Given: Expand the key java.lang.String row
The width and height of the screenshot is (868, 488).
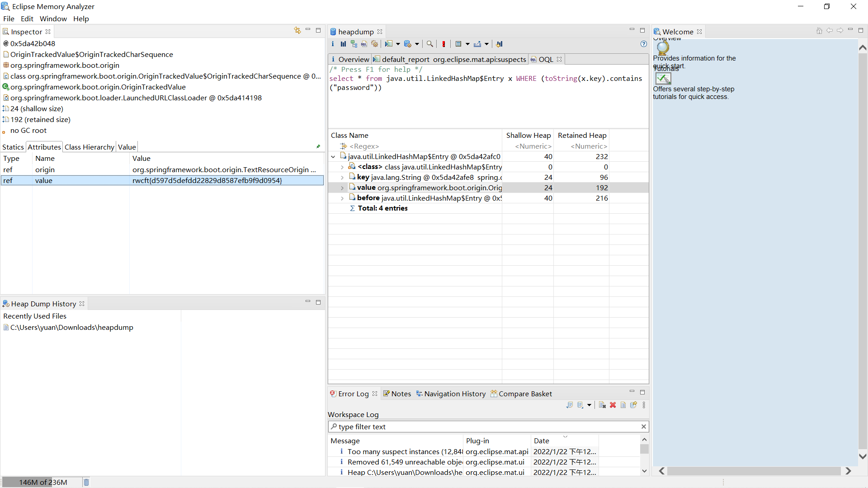Looking at the screenshot, I should tap(342, 178).
